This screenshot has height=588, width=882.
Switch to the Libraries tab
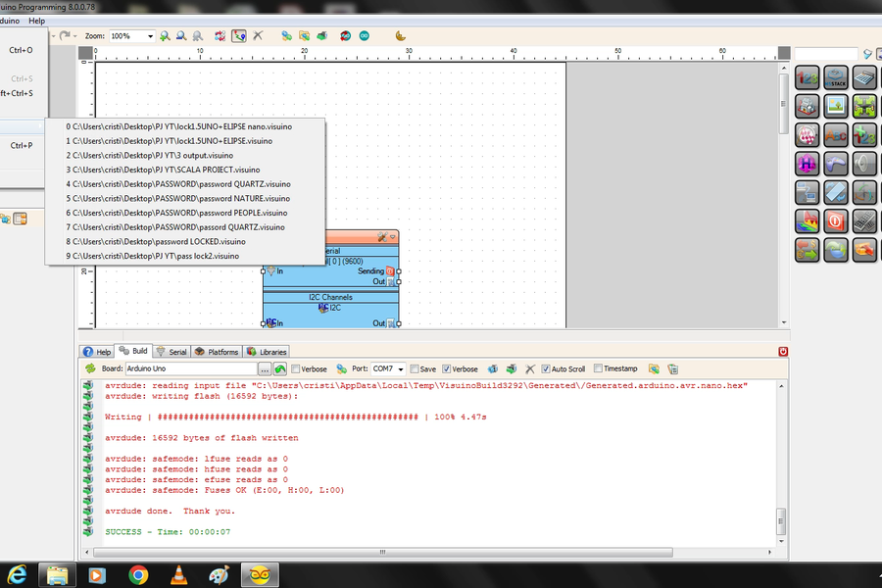(267, 352)
